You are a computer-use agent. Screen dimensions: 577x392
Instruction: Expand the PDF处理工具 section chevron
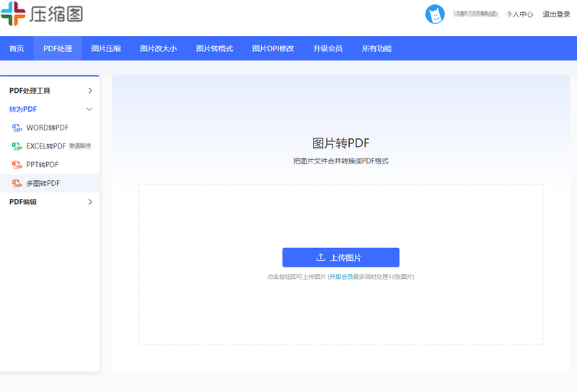click(90, 91)
